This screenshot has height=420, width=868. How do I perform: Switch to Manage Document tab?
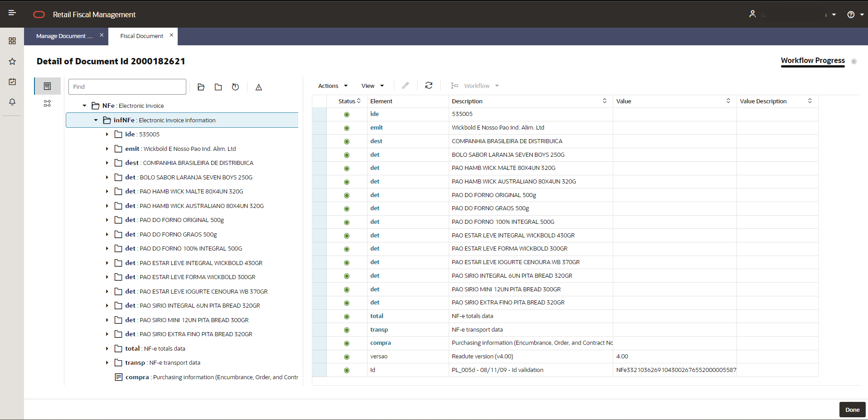[x=64, y=36]
